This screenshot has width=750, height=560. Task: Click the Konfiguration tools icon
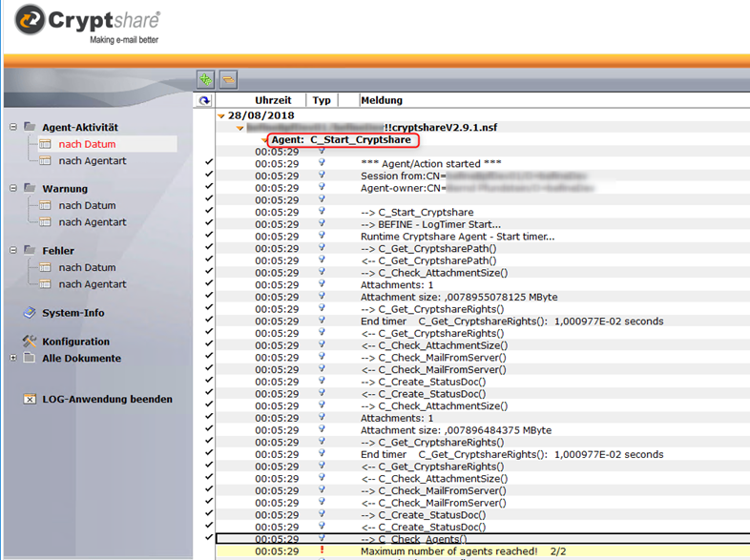[30, 342]
